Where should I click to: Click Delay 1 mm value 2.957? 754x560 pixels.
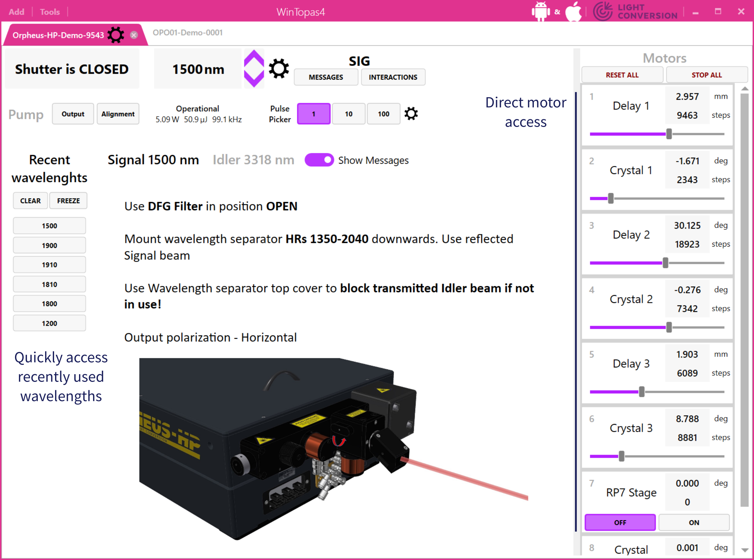[687, 96]
